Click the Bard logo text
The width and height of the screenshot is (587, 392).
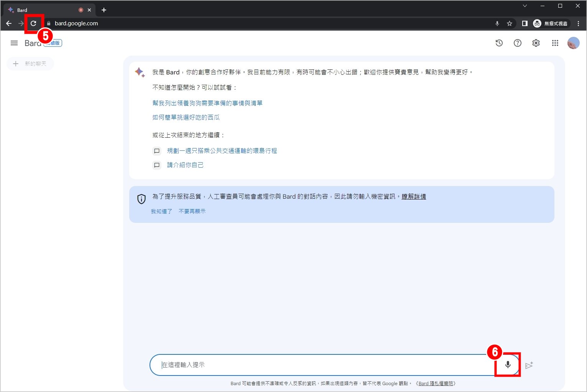pyautogui.click(x=33, y=43)
